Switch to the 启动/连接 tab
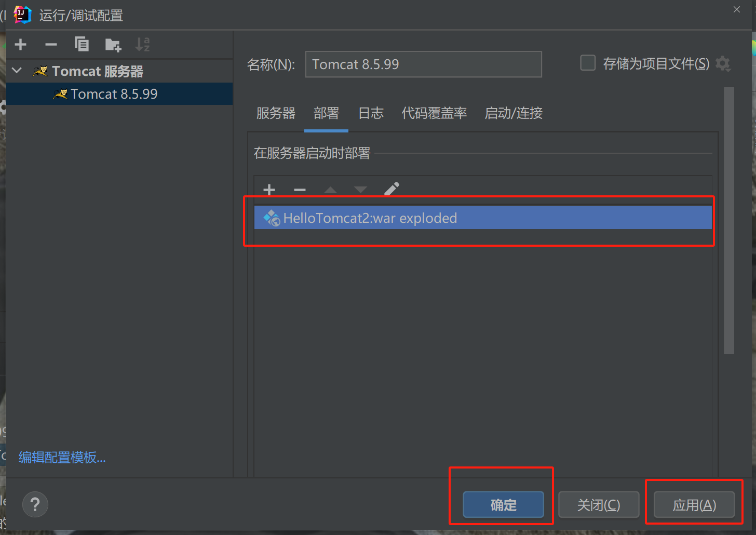Viewport: 756px width, 535px height. tap(514, 113)
